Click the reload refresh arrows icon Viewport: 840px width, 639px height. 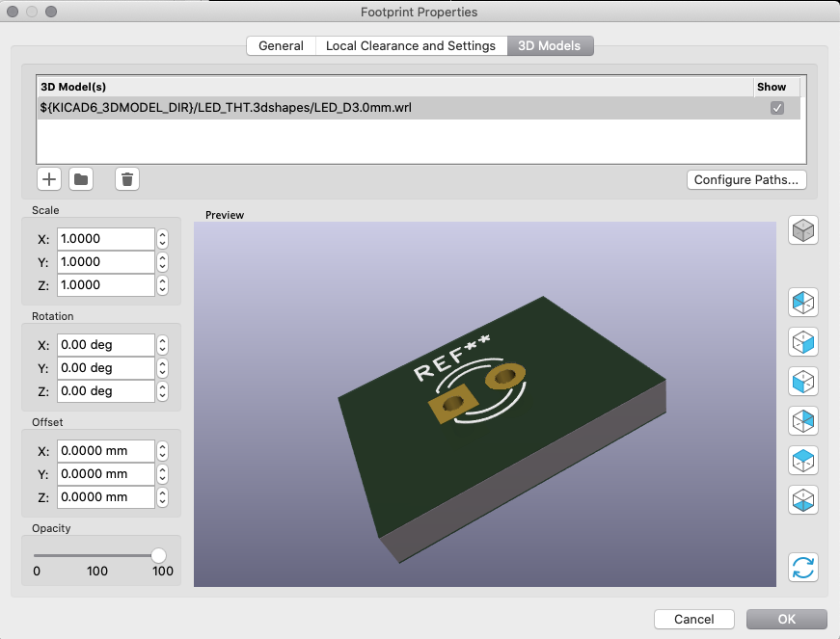[803, 568]
